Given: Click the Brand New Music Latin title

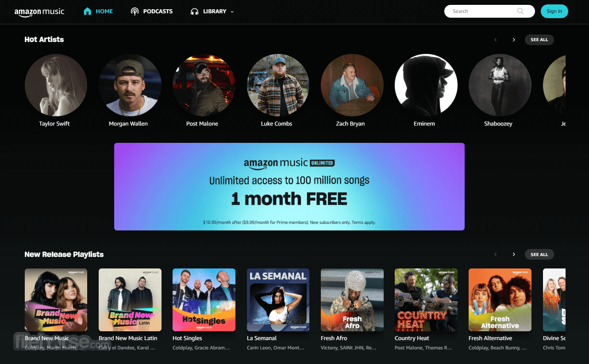Looking at the screenshot, I should click(128, 338).
